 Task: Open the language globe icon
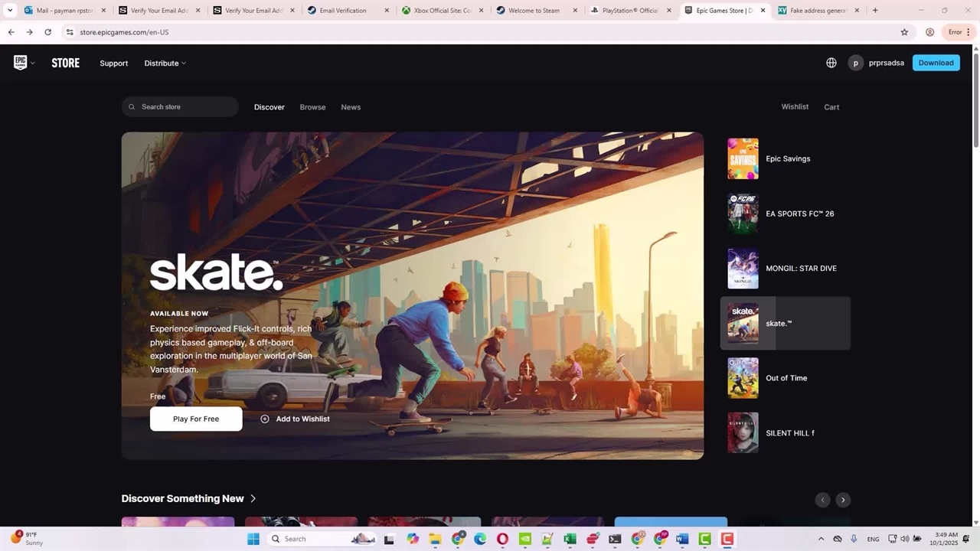point(831,63)
